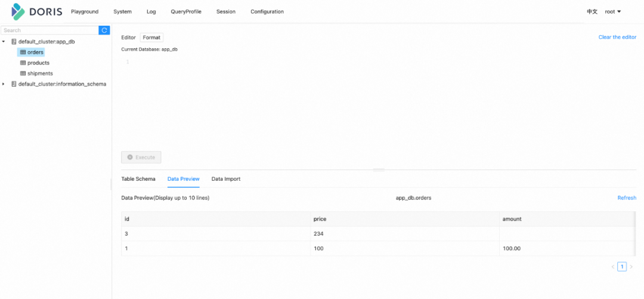Screen dimensions: 644x299
Task: Select the Data Preview tab
Action: click(x=184, y=179)
